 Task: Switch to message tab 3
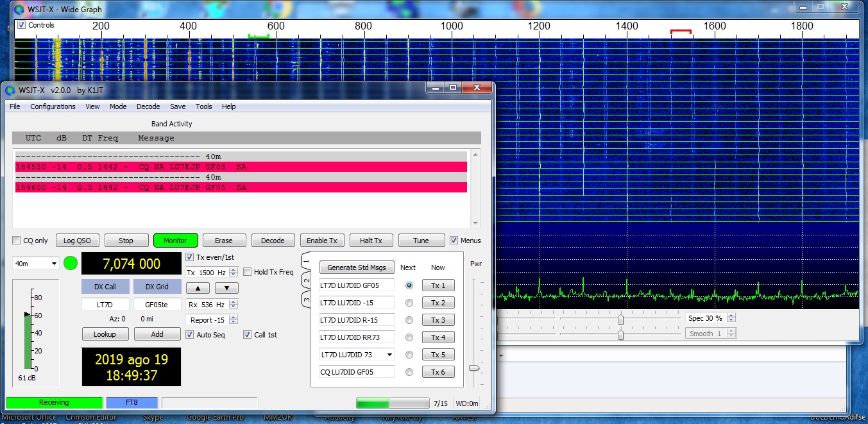tap(307, 299)
